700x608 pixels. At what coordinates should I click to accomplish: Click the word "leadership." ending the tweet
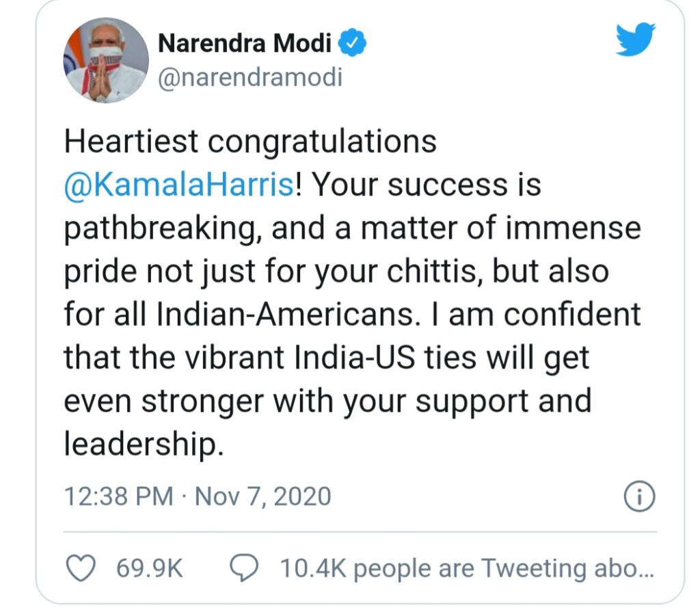(144, 445)
